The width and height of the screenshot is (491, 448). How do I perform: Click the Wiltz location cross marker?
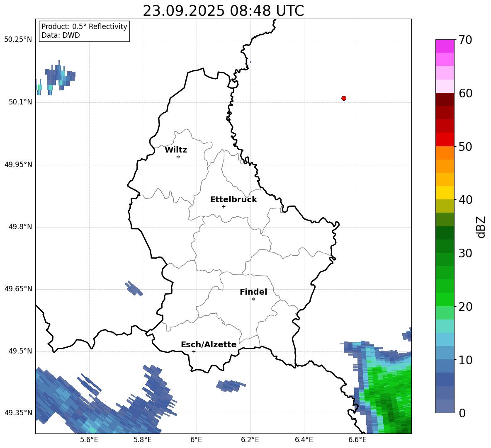[x=178, y=157]
